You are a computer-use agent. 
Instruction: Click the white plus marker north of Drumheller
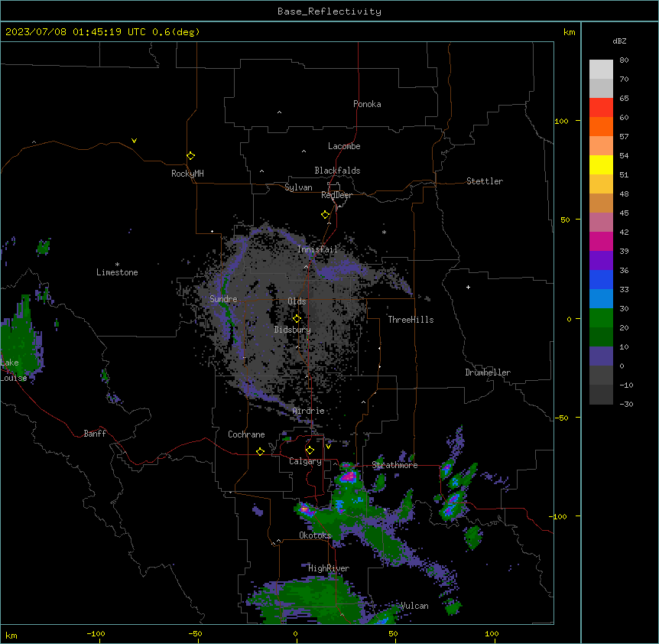click(468, 287)
